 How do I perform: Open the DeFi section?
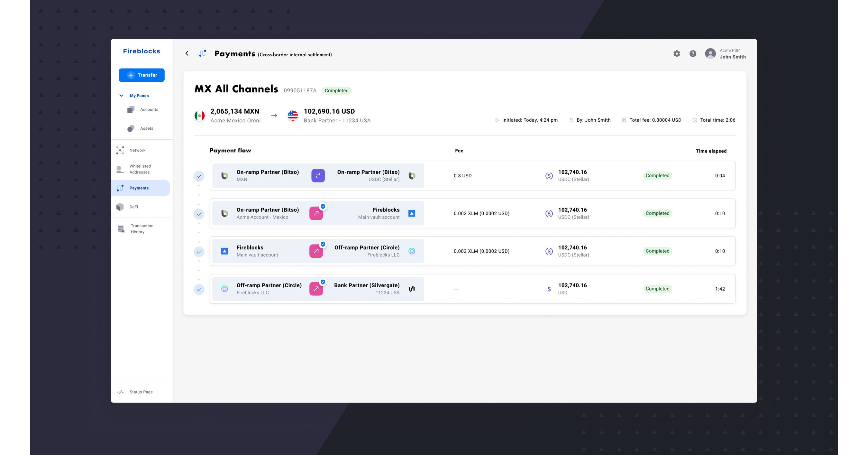coord(134,207)
